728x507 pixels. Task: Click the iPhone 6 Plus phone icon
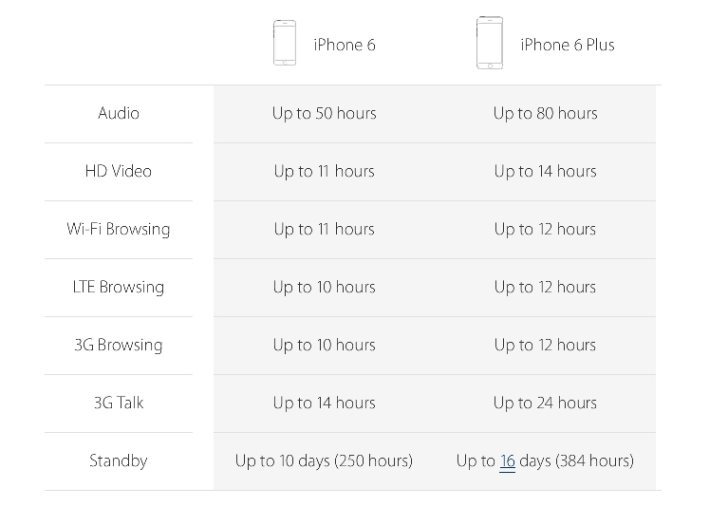coord(489,43)
